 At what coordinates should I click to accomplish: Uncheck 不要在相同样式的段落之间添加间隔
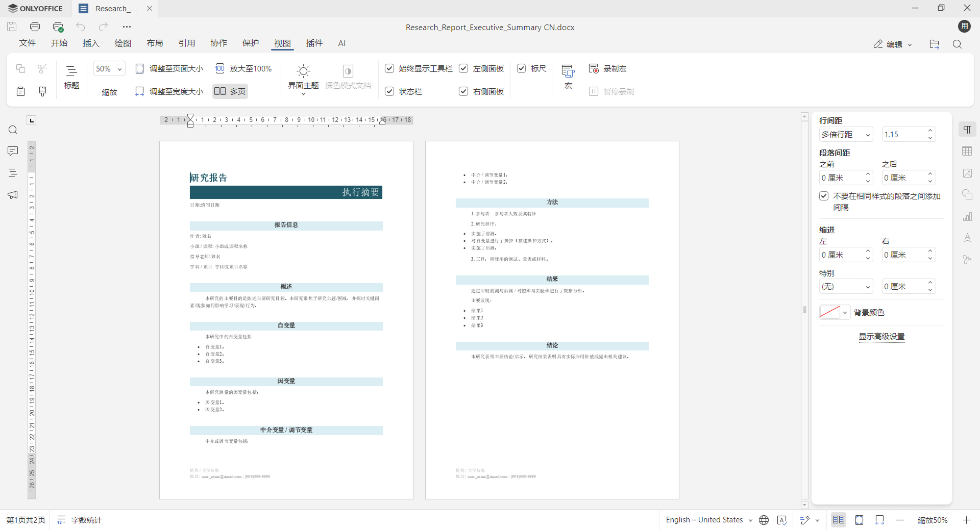[824, 195]
